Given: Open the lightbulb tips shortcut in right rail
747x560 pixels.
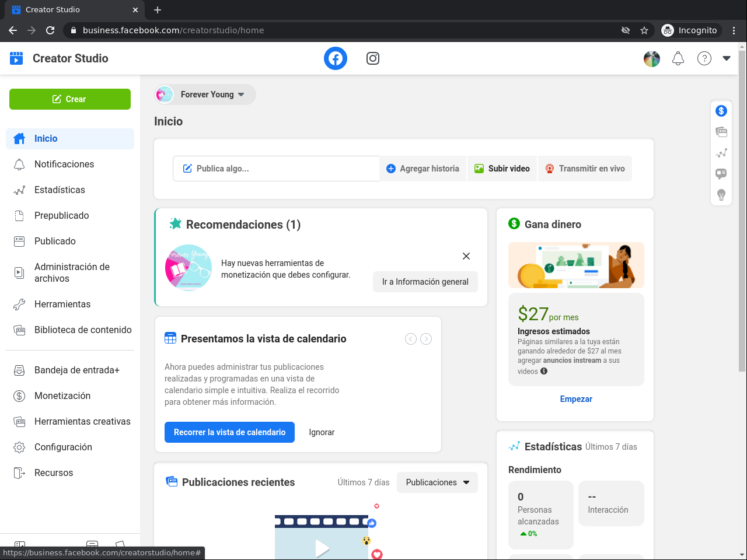Looking at the screenshot, I should (x=721, y=195).
